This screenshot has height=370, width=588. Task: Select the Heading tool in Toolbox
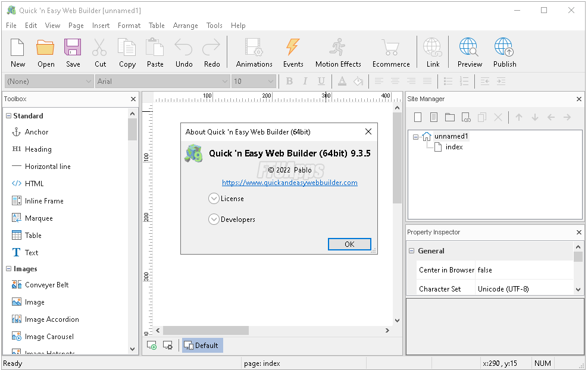click(x=38, y=149)
